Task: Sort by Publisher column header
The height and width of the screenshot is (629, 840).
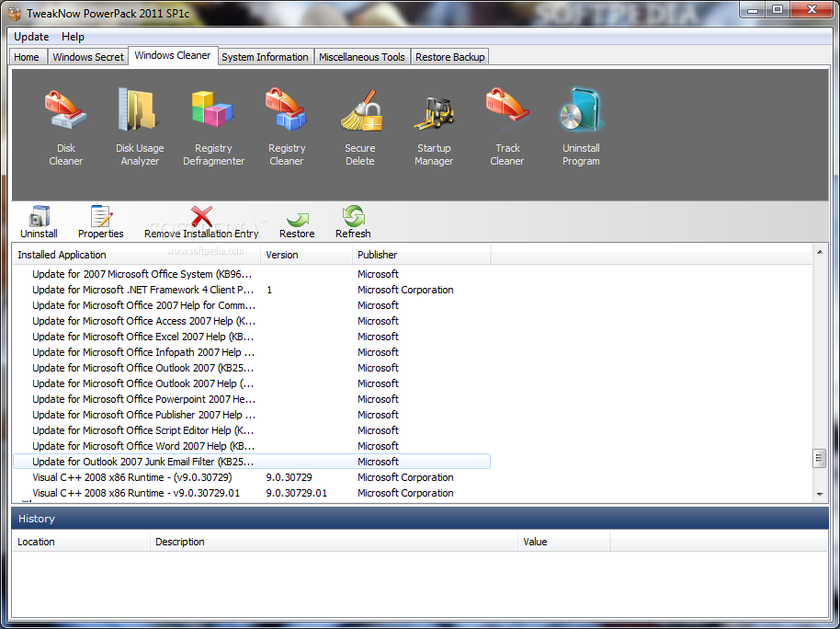Action: pyautogui.click(x=422, y=255)
